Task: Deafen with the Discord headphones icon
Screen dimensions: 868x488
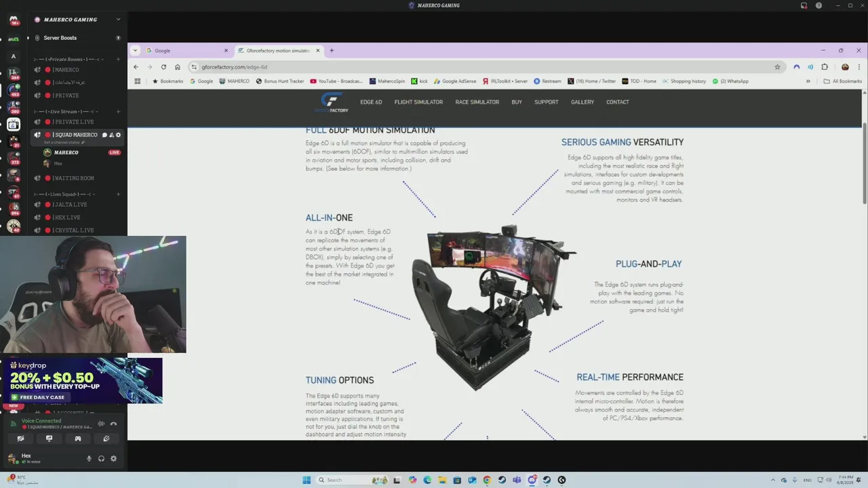Action: [x=101, y=459]
